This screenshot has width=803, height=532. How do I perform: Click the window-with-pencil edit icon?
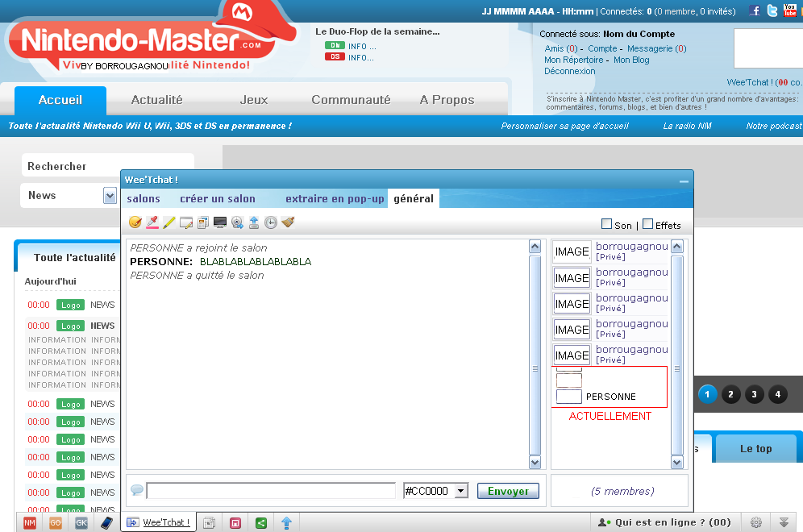click(186, 222)
